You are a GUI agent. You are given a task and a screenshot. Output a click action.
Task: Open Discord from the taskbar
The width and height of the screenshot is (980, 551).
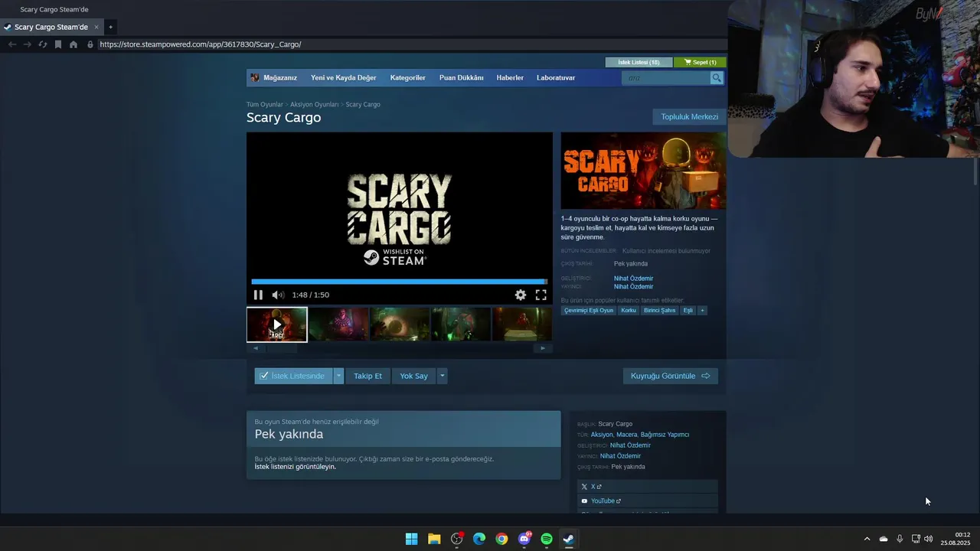524,539
